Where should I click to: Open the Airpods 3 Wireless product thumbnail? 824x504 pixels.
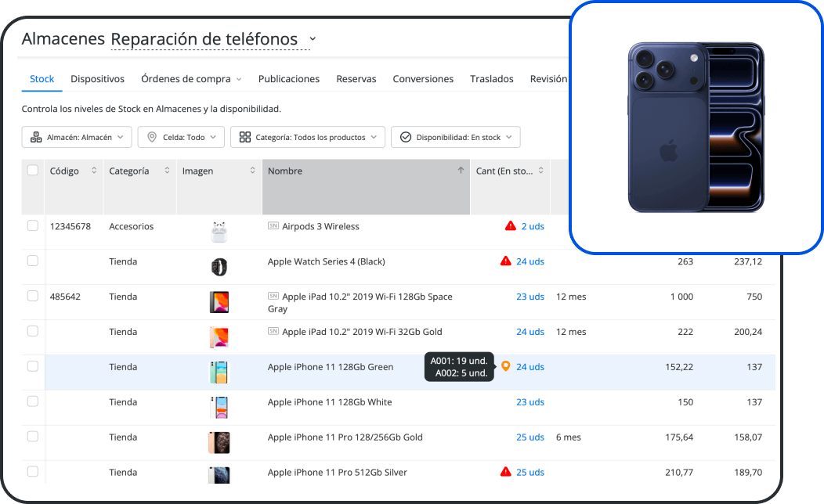[219, 232]
